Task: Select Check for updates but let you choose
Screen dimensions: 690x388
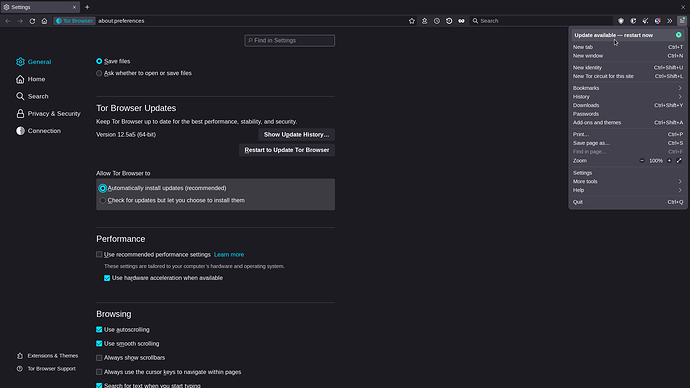Action: pos(103,200)
